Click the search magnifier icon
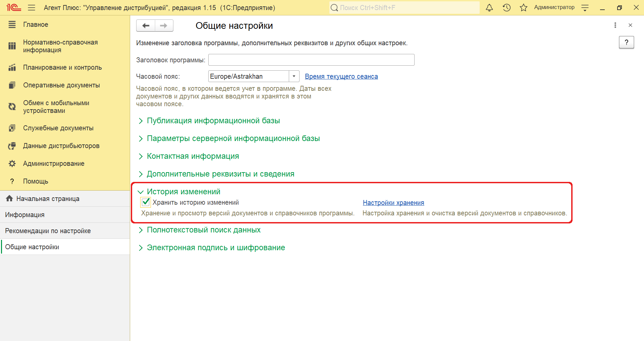Image resolution: width=644 pixels, height=341 pixels. coord(334,7)
